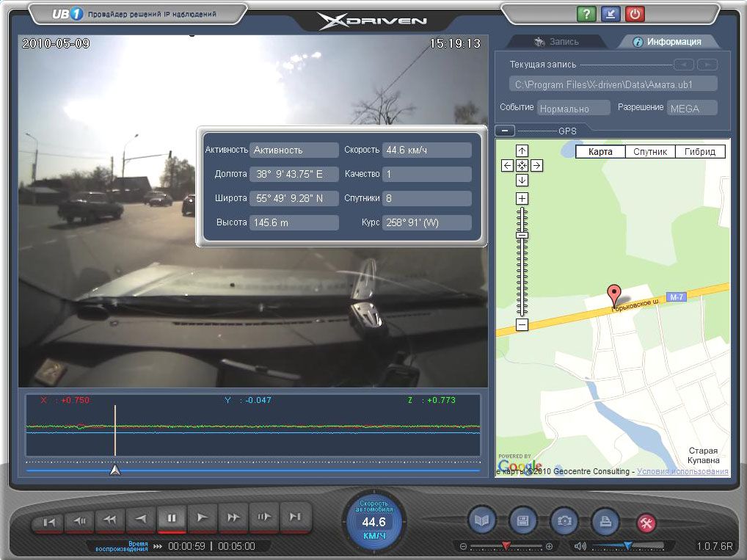Viewport: 747px width, 560px height.
Task: Click the timeline position arrow marker
Action: pos(115,470)
